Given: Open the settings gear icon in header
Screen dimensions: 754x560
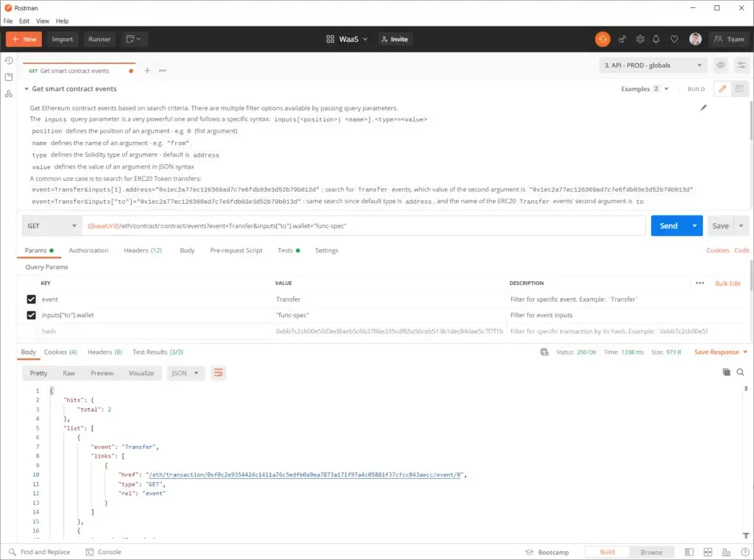Looking at the screenshot, I should point(640,40).
